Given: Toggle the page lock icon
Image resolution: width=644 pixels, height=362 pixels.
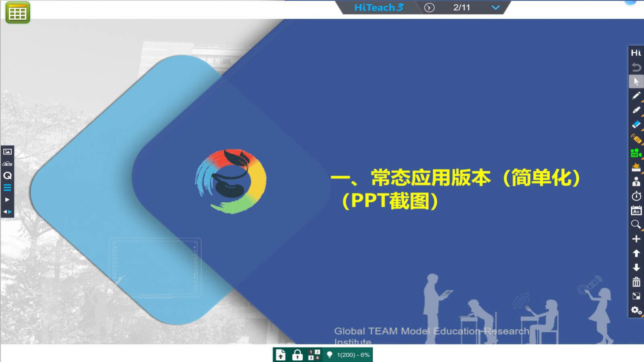Looking at the screenshot, I should pyautogui.click(x=297, y=355).
